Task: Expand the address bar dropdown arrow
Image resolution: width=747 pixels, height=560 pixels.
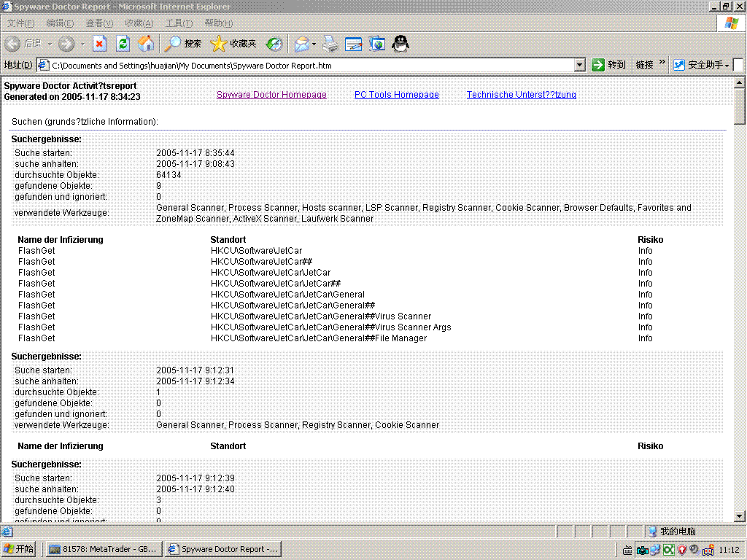Action: click(579, 65)
